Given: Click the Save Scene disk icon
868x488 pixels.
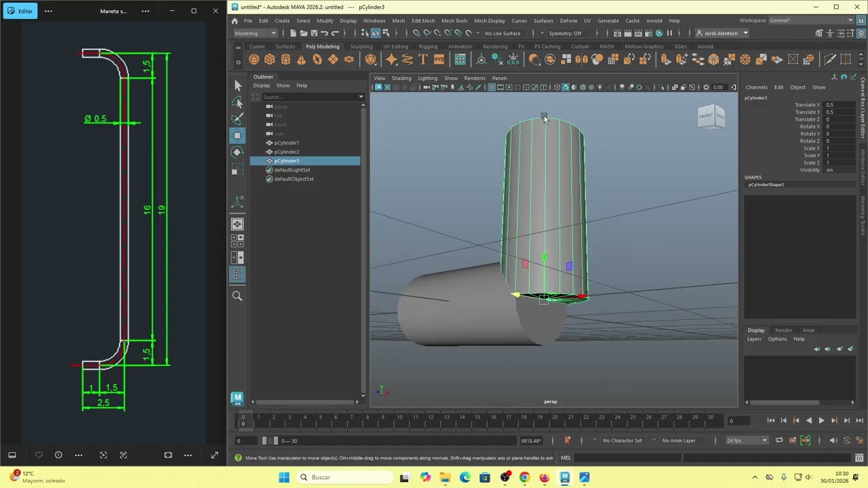Looking at the screenshot, I should (x=314, y=33).
